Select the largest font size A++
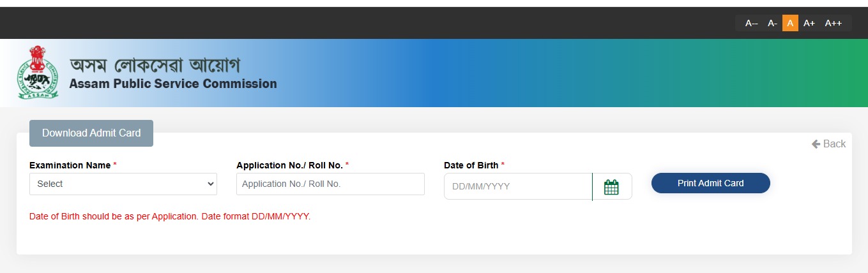Screen dimensions: 868x273 coord(834,23)
